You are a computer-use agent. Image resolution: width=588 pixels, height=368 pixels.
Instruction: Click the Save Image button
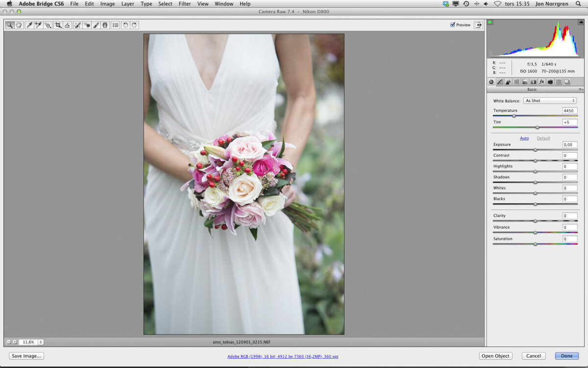pos(26,356)
